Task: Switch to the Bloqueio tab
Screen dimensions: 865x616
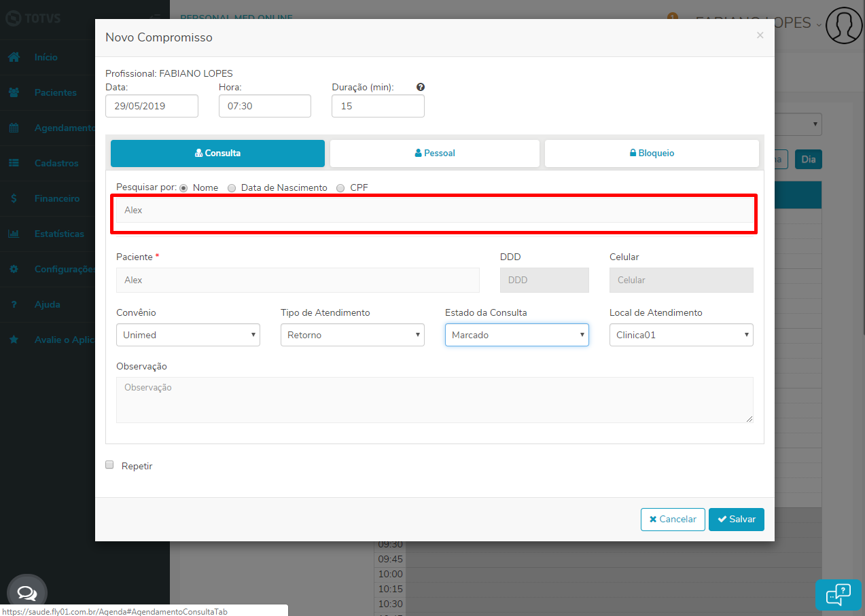Action: point(652,153)
